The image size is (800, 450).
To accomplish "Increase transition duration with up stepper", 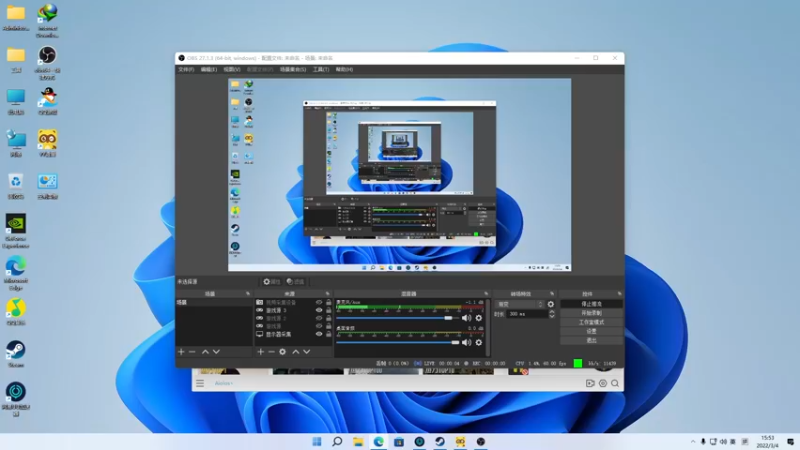I will (552, 312).
